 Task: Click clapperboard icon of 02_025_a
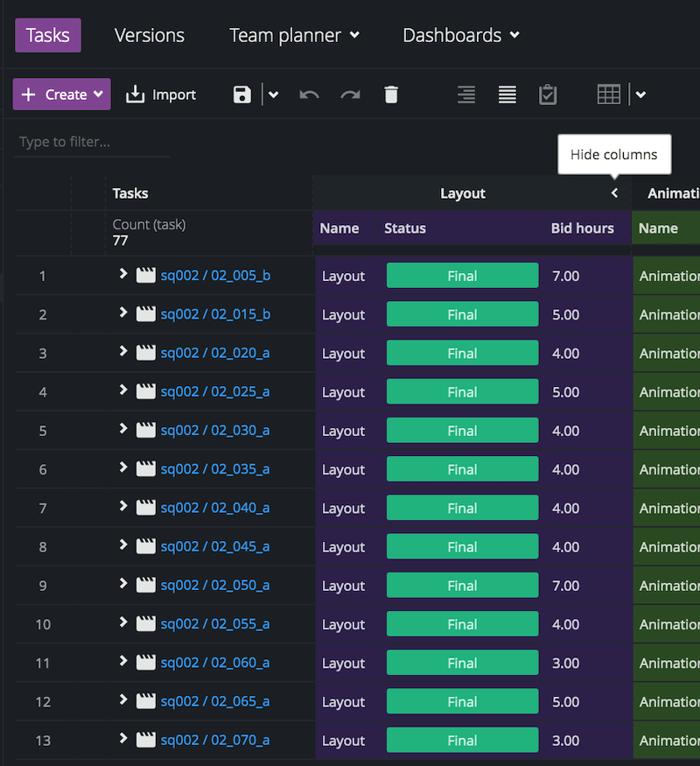(x=145, y=390)
